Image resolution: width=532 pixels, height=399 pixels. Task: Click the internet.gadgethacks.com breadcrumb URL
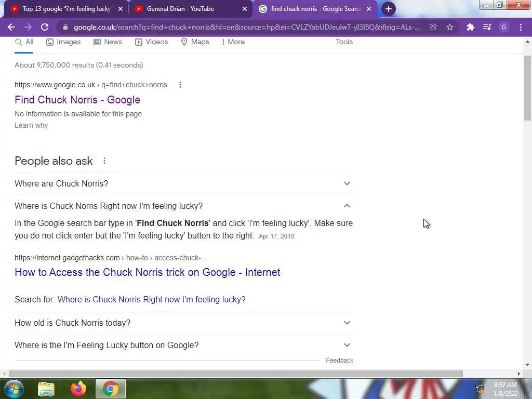click(x=111, y=258)
